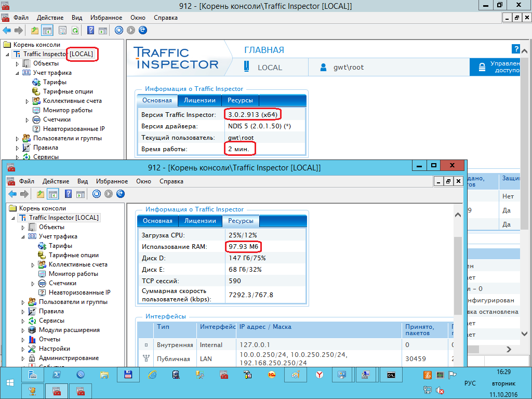Expand Пользователи и группы in the back window tree
532x399 pixels.
[x=17, y=138]
